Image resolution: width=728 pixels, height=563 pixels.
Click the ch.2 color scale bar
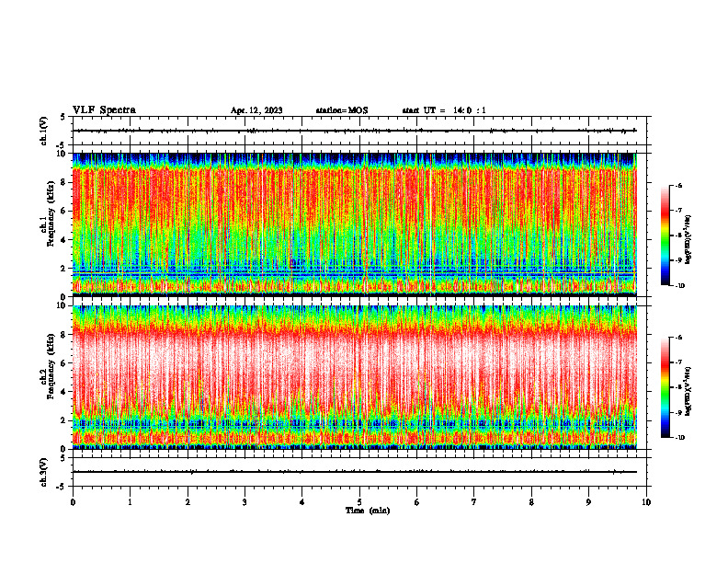665,387
